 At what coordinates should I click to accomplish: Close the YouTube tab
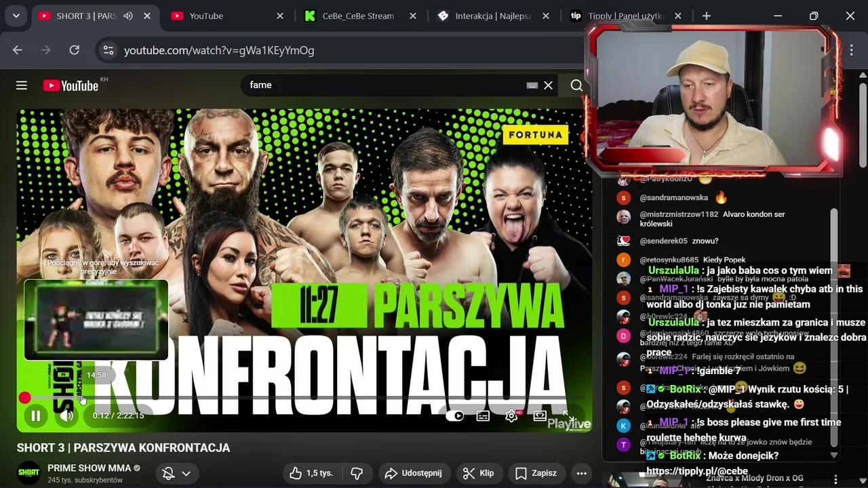pos(280,16)
